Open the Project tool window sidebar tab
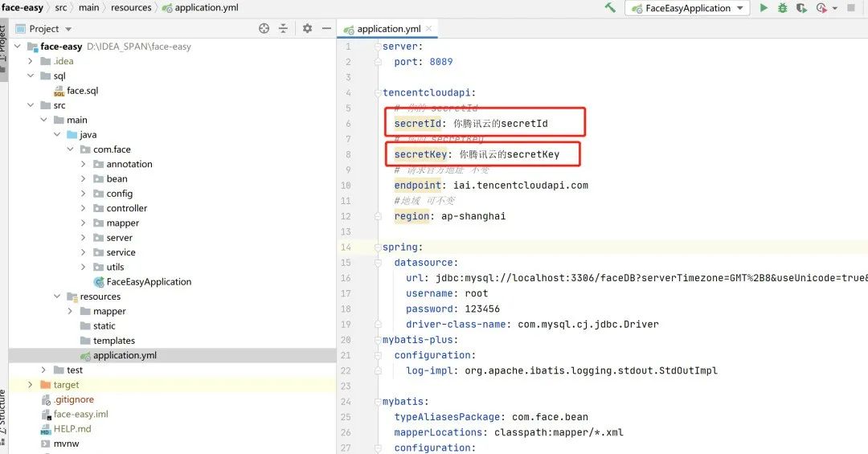 coord(3,49)
